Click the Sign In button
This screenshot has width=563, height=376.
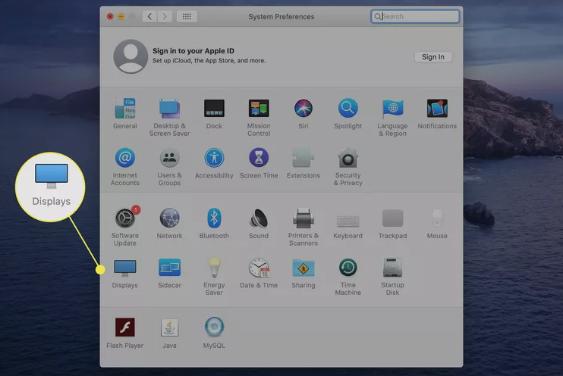click(x=433, y=57)
